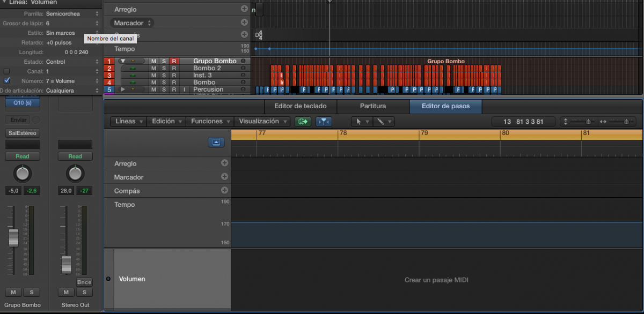The height and width of the screenshot is (314, 644).
Task: Toggle the green MIDI out button in step editor toolbar
Action: [303, 122]
